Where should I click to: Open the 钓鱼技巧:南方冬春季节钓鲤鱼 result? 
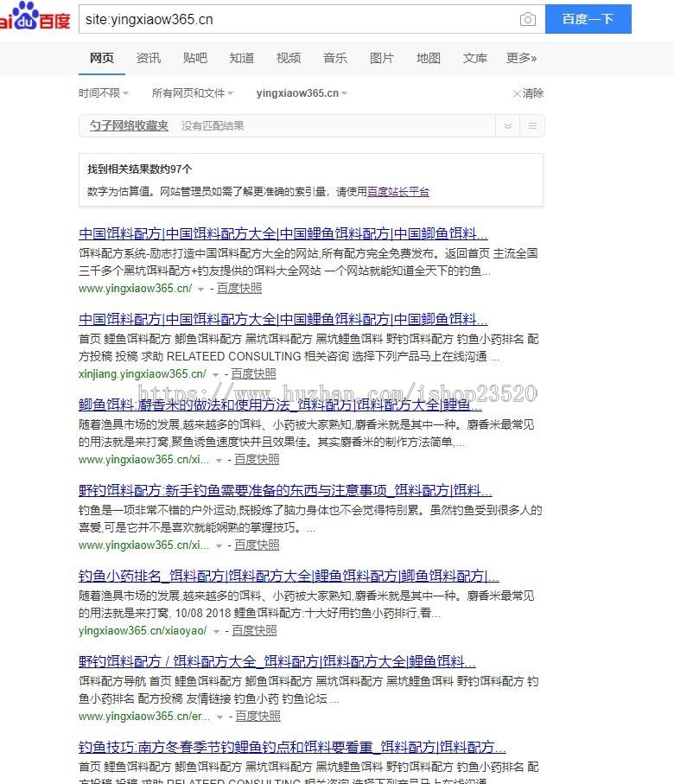coord(292,747)
